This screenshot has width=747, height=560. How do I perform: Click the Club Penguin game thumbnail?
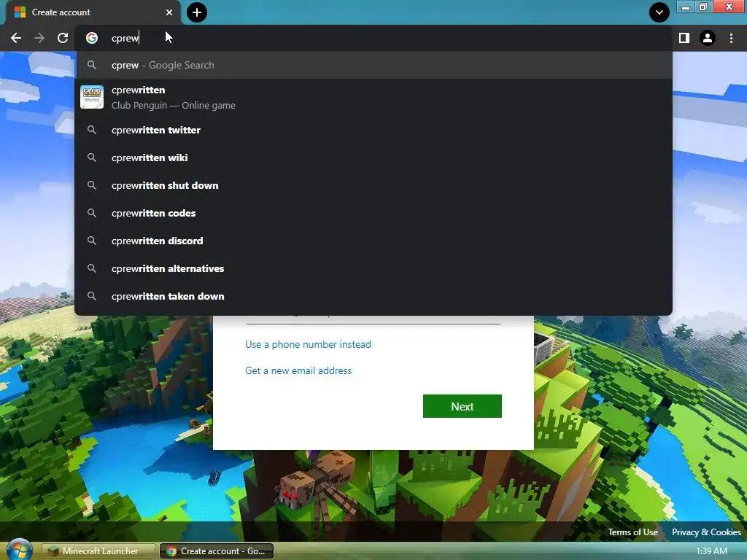[x=92, y=97]
